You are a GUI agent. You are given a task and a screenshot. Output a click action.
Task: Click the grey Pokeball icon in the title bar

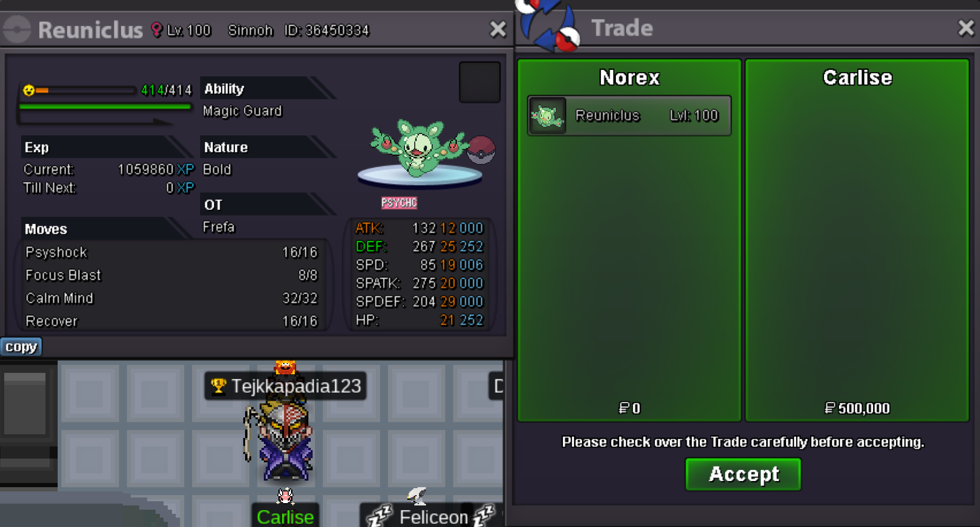(17, 30)
